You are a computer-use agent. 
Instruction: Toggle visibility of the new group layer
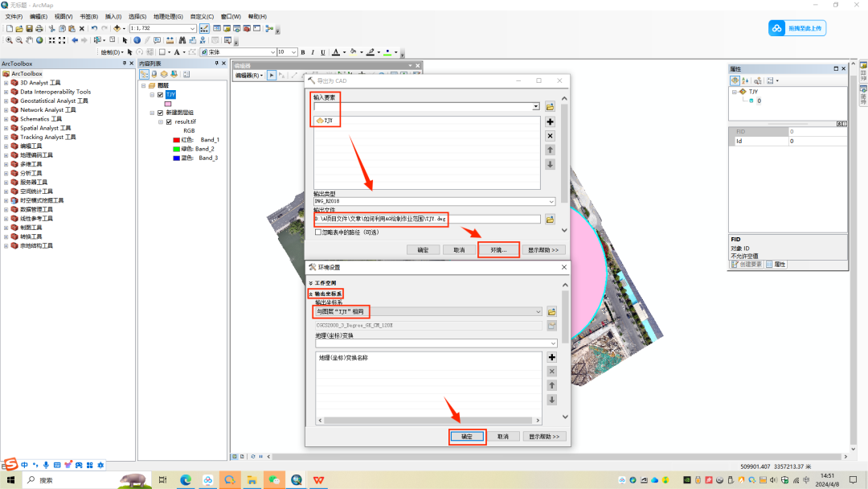161,113
